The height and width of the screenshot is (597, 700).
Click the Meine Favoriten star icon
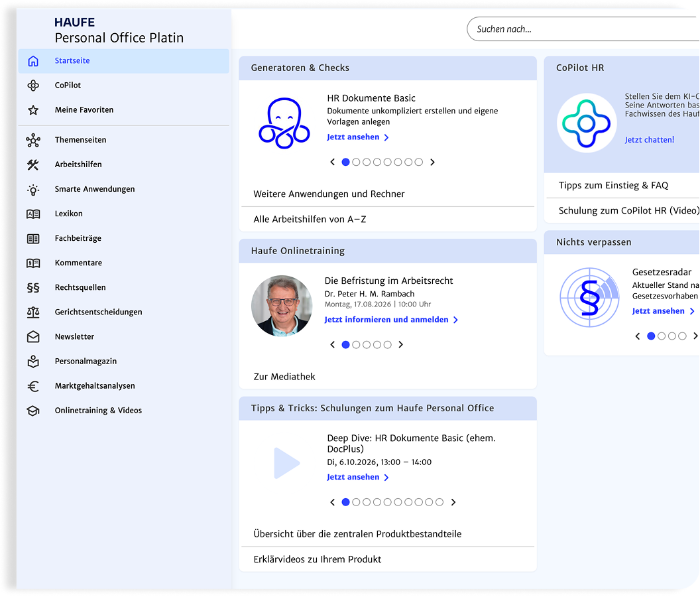[33, 110]
